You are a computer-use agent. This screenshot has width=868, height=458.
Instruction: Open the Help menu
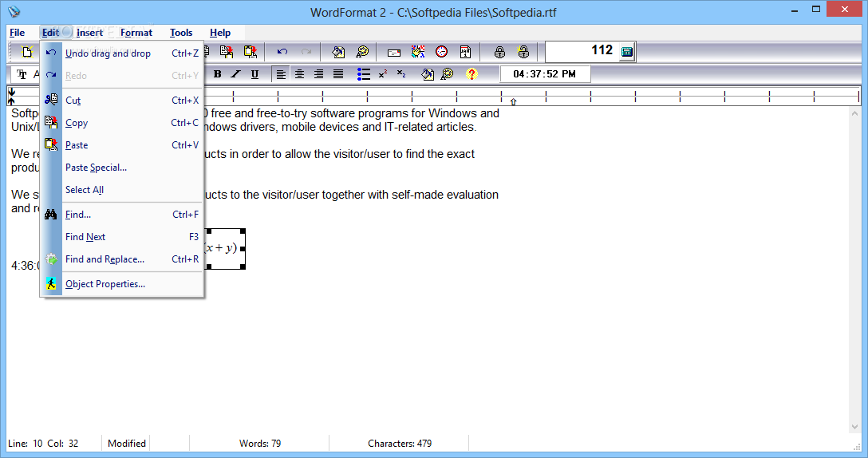219,33
